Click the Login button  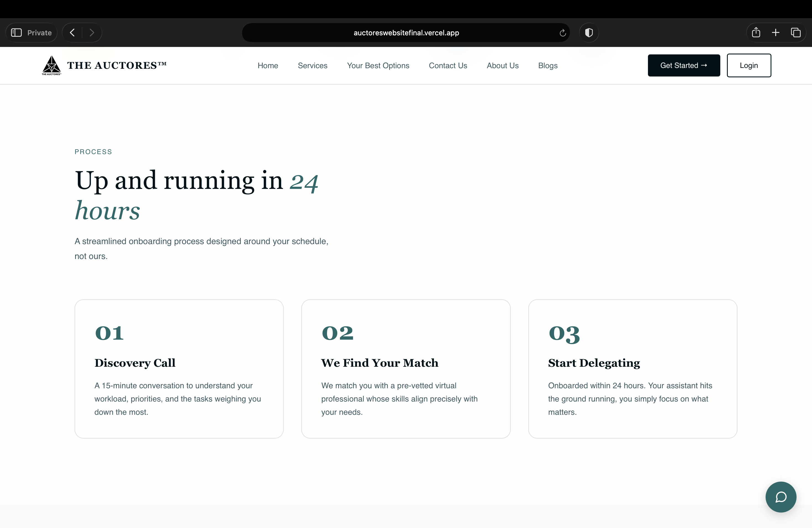(748, 65)
